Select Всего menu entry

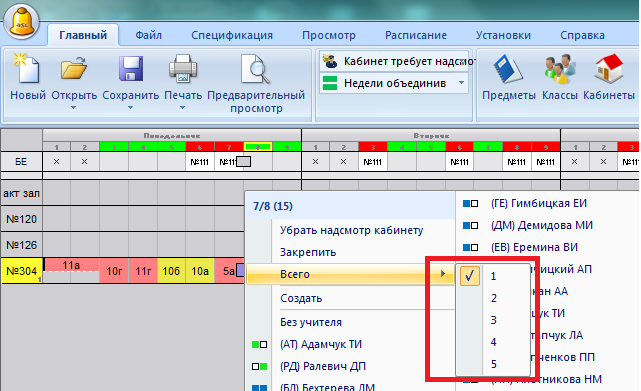click(x=351, y=274)
